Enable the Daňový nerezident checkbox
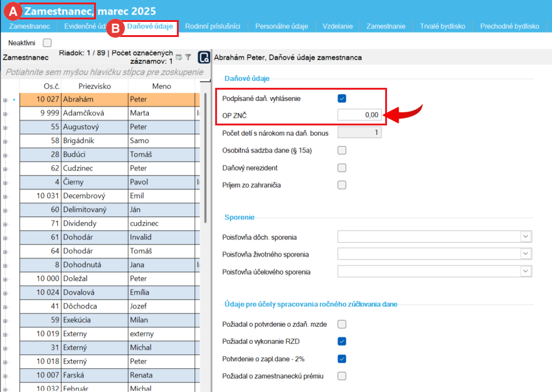Image resolution: width=552 pixels, height=392 pixels. pos(342,168)
